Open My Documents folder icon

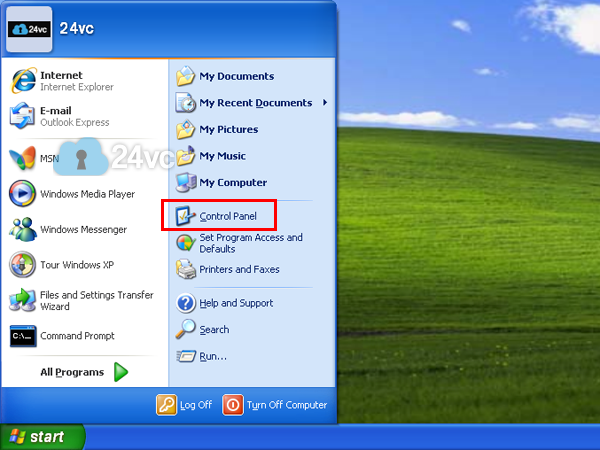pos(186,76)
